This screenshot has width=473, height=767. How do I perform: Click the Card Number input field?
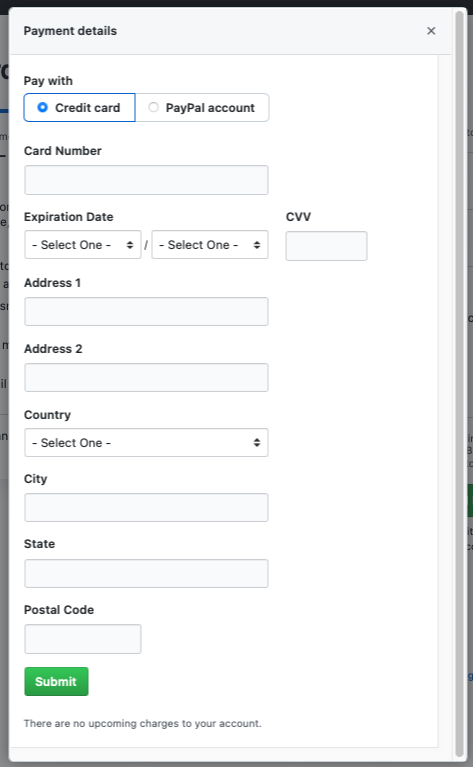(146, 180)
